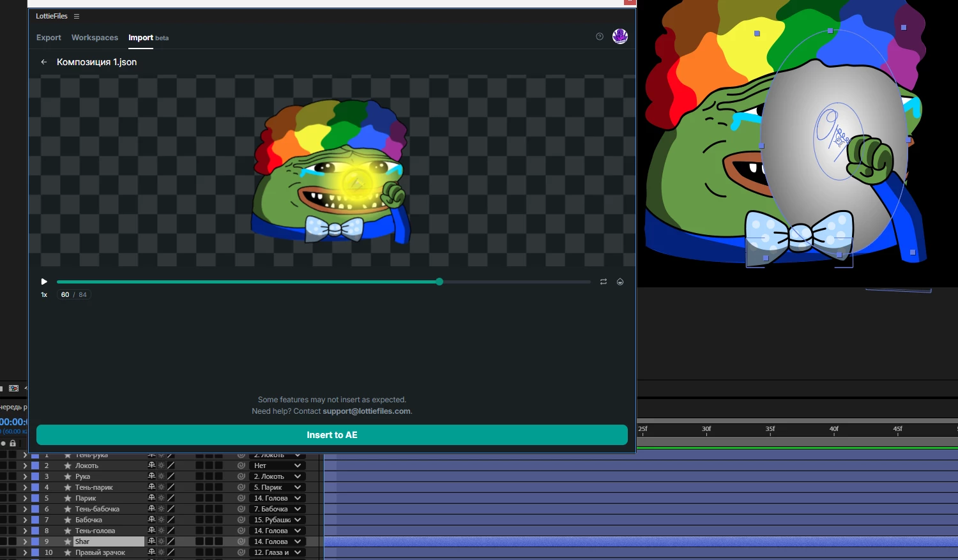Go back with the arrow next to Композиция 1.json
This screenshot has width=958, height=560.
pyautogui.click(x=44, y=62)
